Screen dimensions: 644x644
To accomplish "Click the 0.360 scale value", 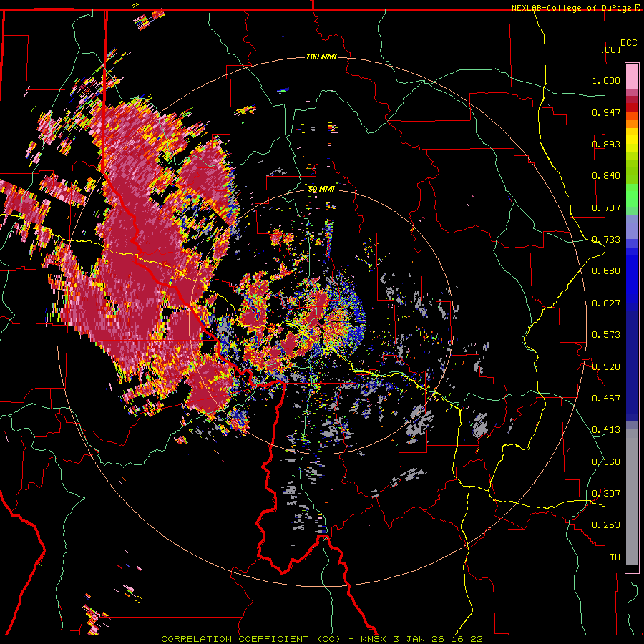I will (x=606, y=462).
